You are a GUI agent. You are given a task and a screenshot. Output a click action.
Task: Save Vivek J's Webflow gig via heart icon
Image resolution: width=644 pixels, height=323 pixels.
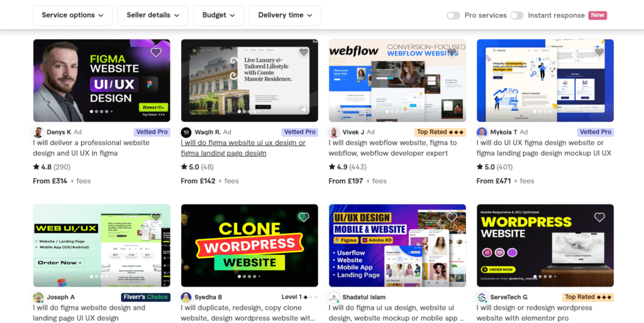(x=452, y=52)
